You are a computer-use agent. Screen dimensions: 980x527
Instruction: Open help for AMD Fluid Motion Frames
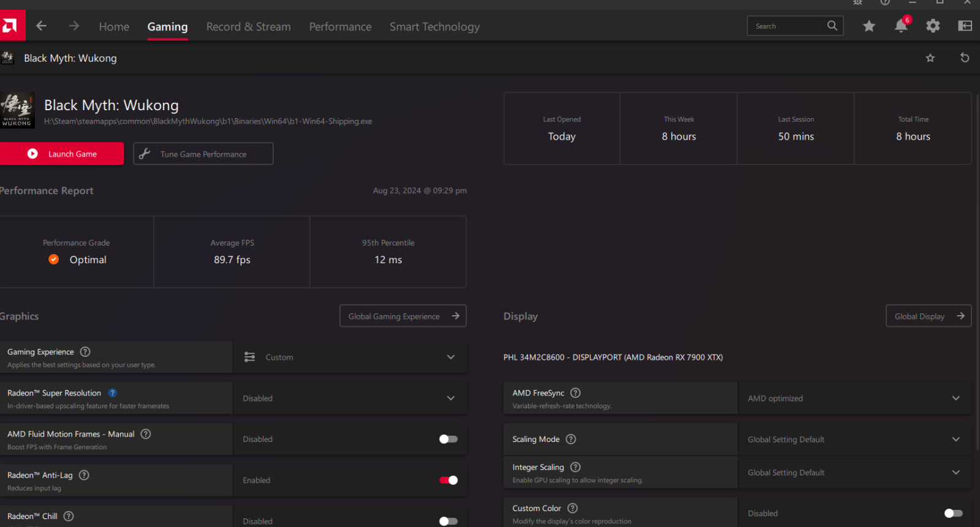[x=146, y=434]
